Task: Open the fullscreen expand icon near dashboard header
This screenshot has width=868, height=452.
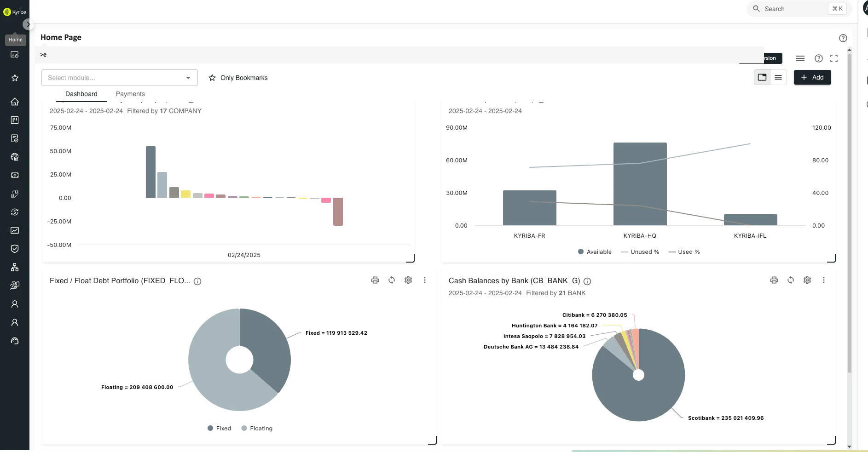Action: (x=833, y=58)
